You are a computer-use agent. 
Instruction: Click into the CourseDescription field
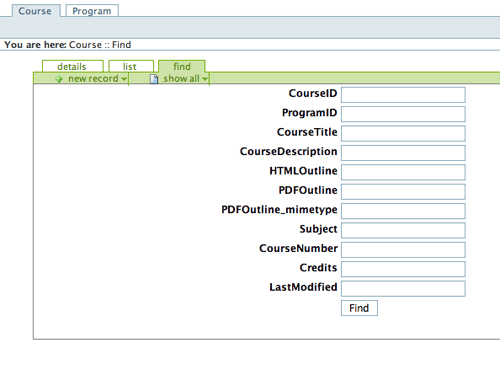point(403,153)
